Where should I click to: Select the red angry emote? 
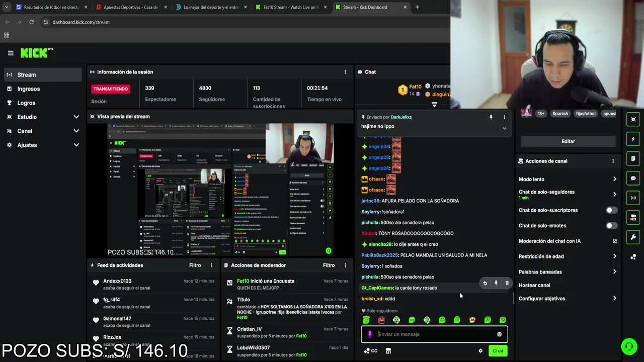pos(381,320)
